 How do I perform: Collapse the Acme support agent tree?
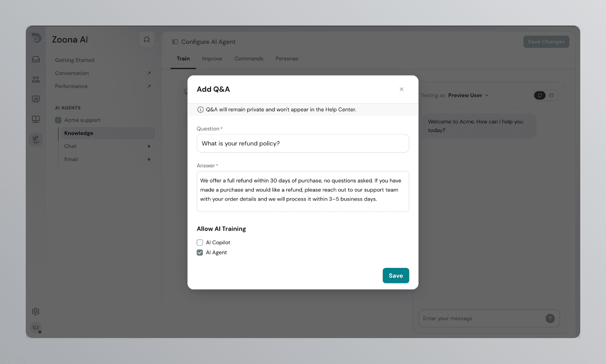[x=58, y=120]
